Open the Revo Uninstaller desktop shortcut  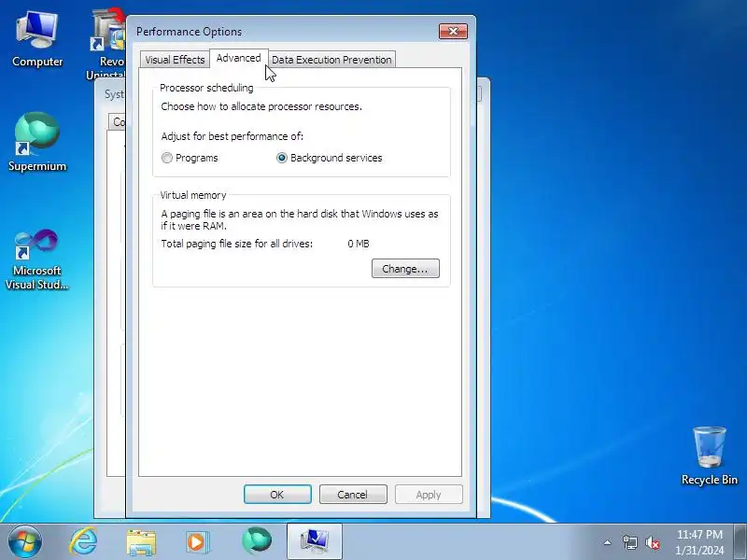coord(109,43)
